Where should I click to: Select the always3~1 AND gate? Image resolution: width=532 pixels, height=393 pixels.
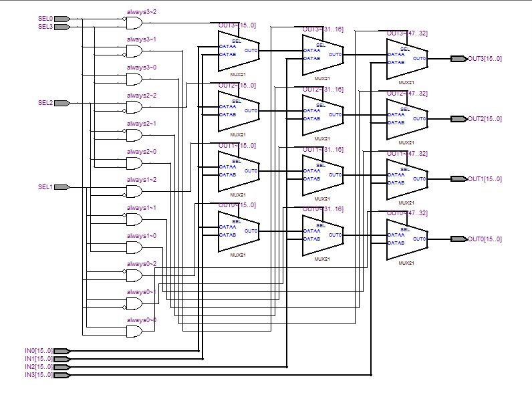click(x=134, y=51)
